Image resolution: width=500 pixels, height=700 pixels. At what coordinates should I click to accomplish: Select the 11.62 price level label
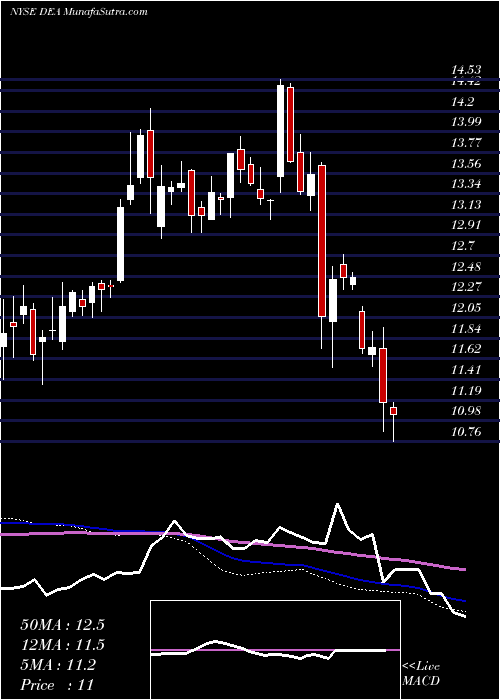coord(466,349)
